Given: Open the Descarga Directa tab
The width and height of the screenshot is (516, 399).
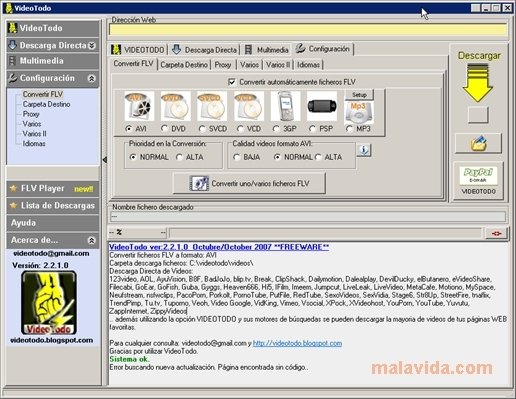Looking at the screenshot, I should (x=204, y=50).
